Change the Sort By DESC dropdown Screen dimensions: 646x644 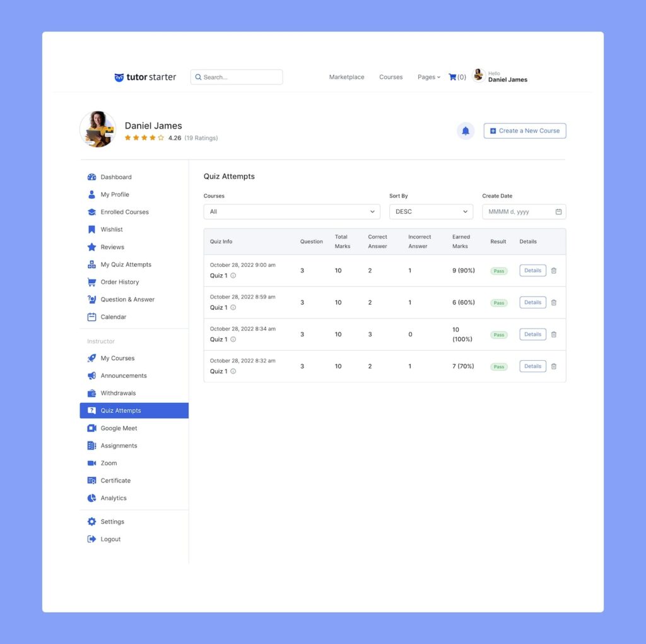pyautogui.click(x=431, y=211)
